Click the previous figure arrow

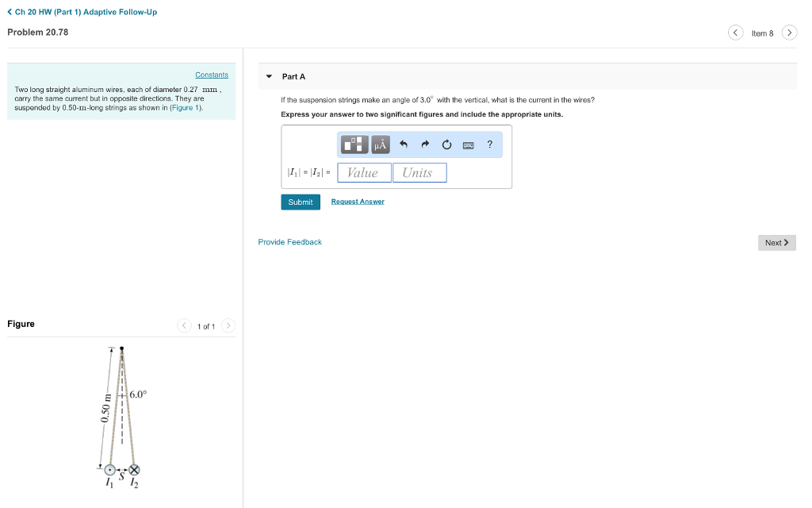[x=183, y=325]
